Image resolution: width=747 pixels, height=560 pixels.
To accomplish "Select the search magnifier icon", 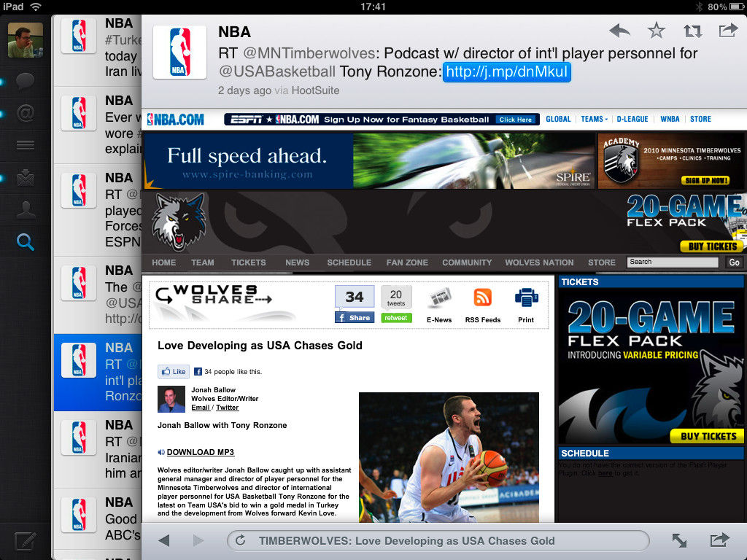I will click(x=26, y=242).
